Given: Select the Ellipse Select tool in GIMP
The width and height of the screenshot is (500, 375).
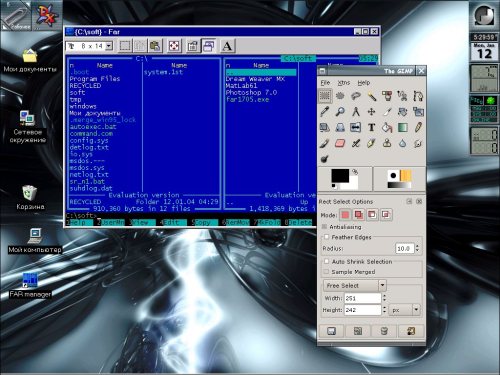Looking at the screenshot, I should coord(340,96).
